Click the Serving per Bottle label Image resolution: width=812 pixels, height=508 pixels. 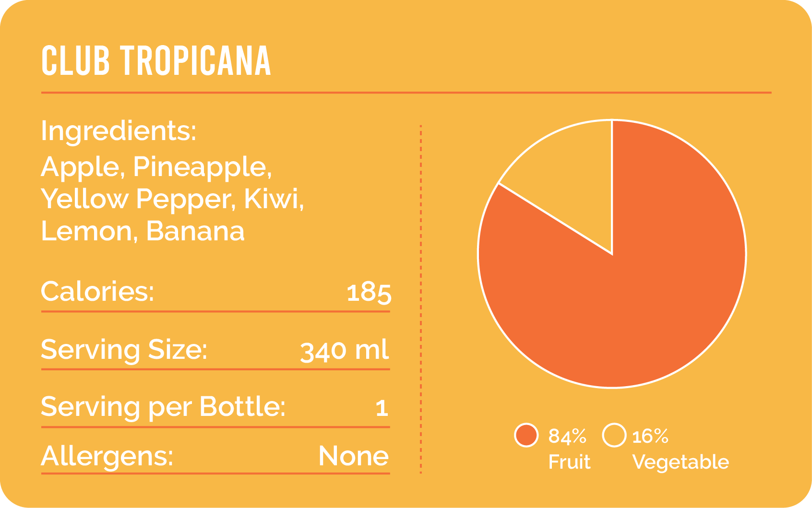click(163, 407)
